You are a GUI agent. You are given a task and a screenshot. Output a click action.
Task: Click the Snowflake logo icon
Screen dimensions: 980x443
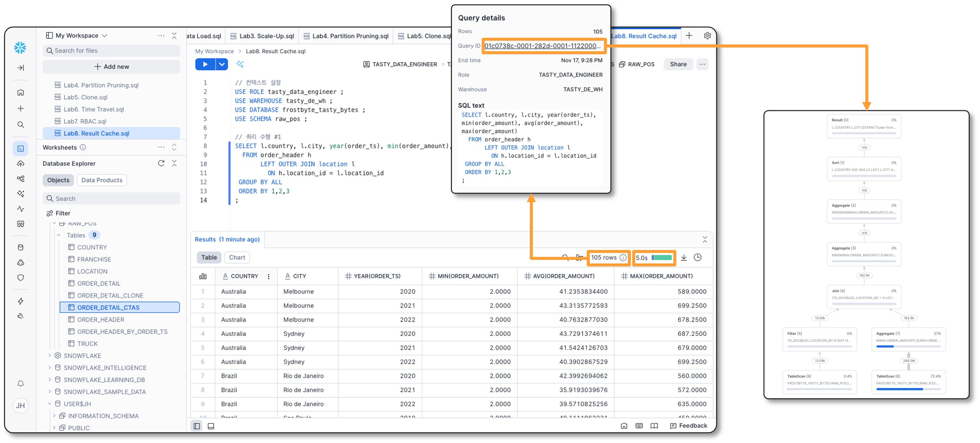[20, 48]
